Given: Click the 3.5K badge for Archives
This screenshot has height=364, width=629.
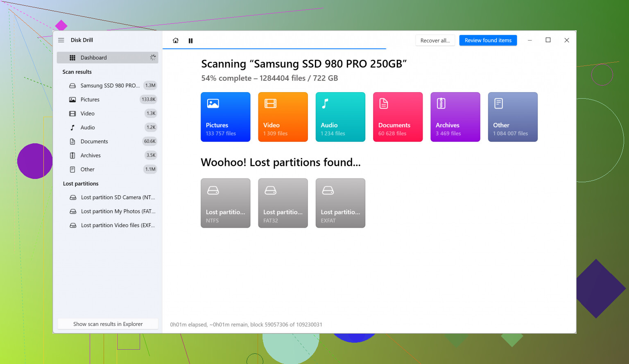Looking at the screenshot, I should [x=151, y=155].
